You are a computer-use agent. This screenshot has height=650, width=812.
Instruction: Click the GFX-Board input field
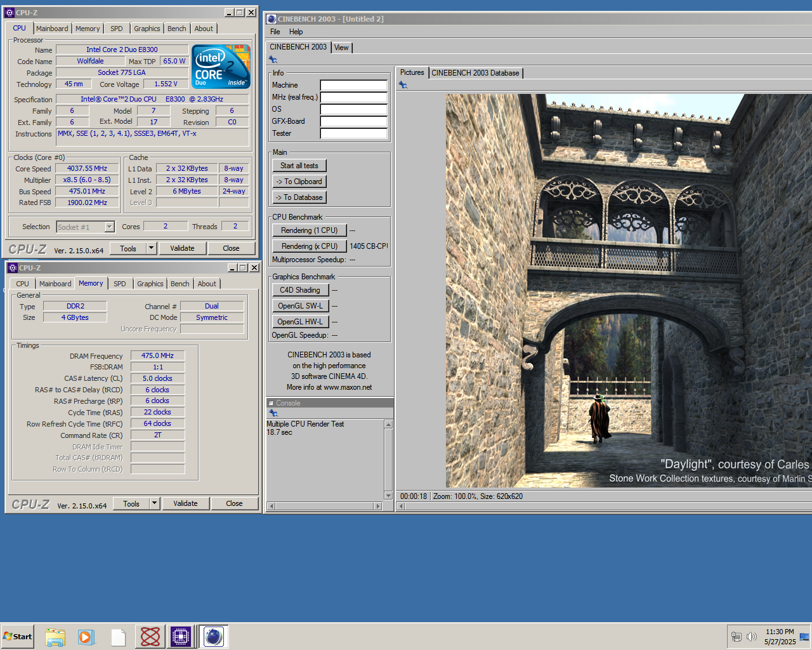tap(353, 121)
